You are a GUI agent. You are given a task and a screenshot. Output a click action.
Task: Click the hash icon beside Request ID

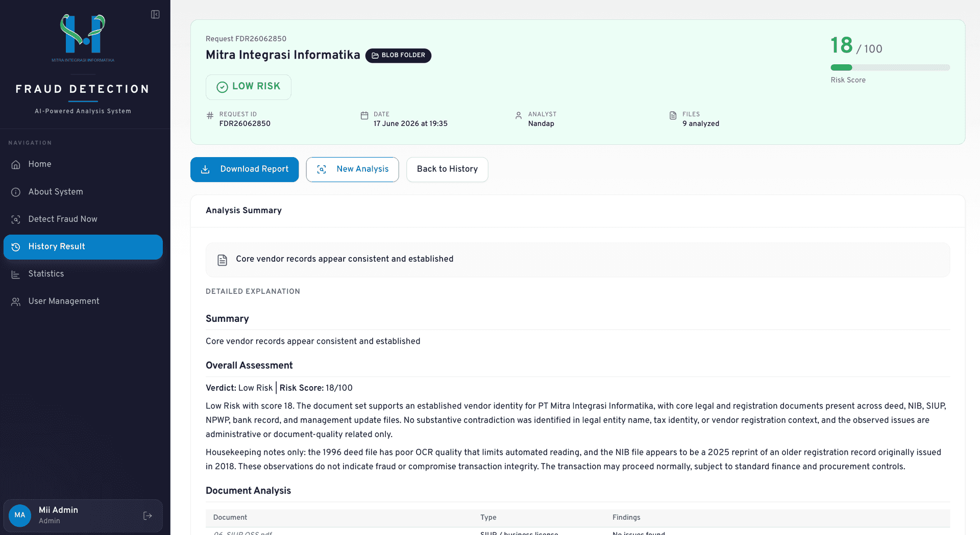click(x=210, y=116)
